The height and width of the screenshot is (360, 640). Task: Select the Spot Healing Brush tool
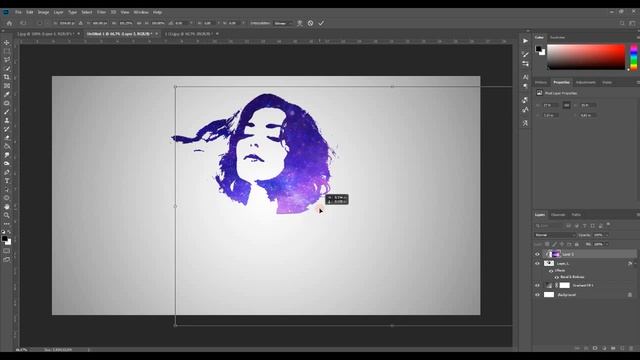7,103
